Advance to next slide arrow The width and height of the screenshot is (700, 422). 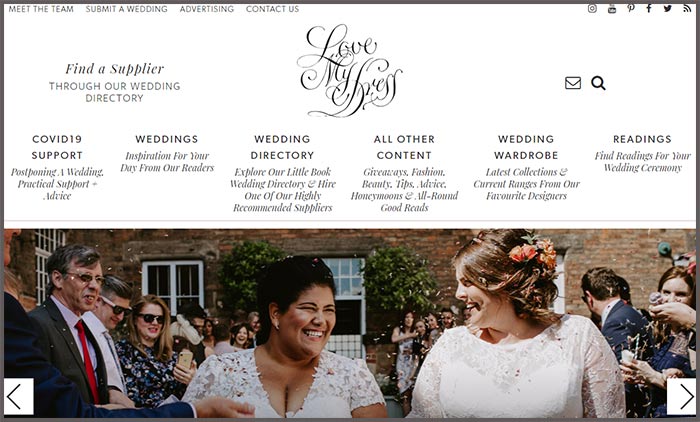[x=681, y=396]
